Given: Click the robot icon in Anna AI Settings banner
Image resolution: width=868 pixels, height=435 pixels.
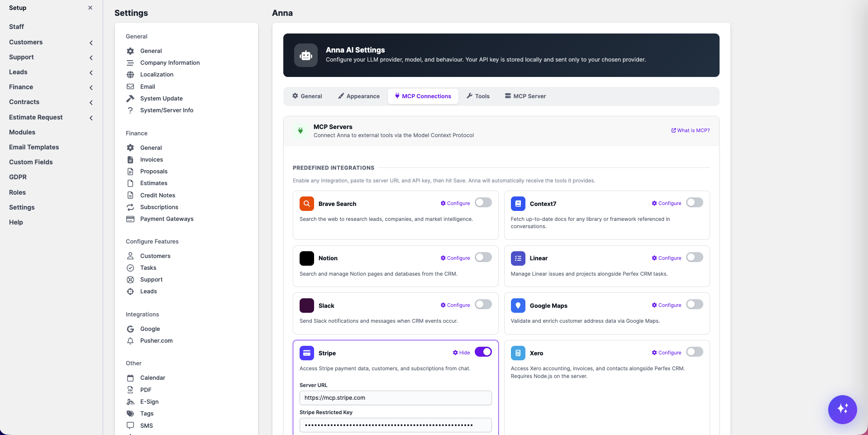Looking at the screenshot, I should pyautogui.click(x=306, y=55).
